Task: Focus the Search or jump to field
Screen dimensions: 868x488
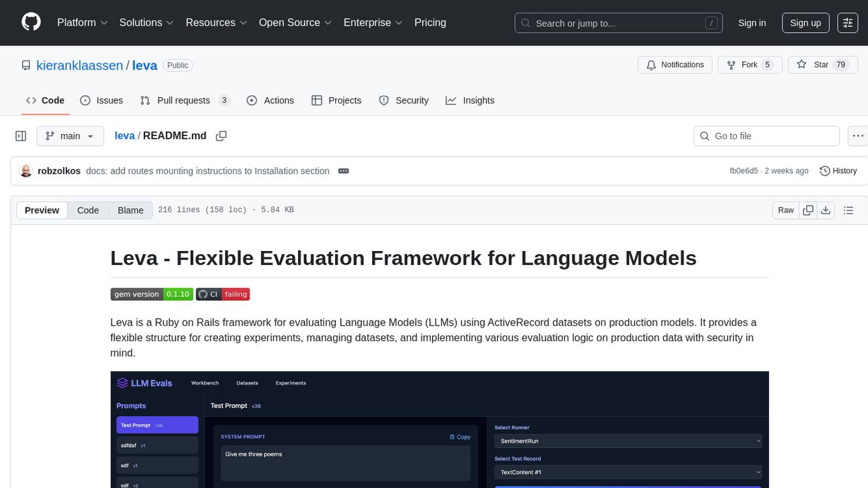Action: [619, 23]
